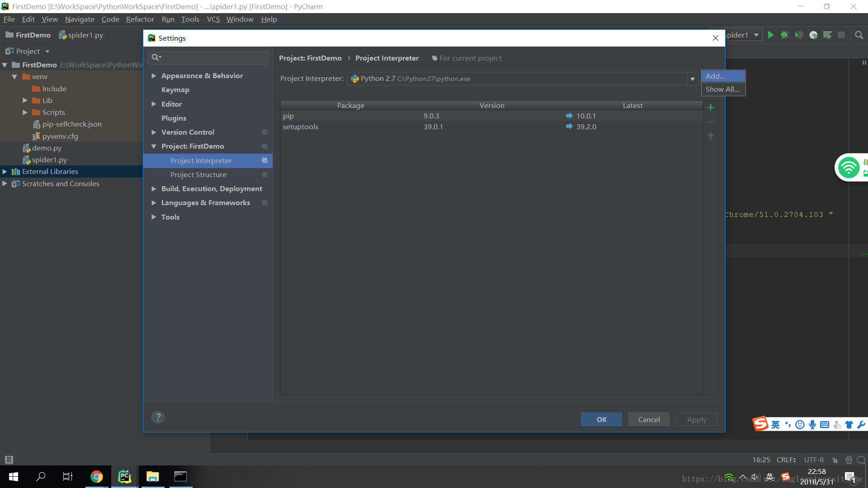Collapse the Project: FirstDemo settings section
The width and height of the screenshot is (868, 488).
point(154,146)
